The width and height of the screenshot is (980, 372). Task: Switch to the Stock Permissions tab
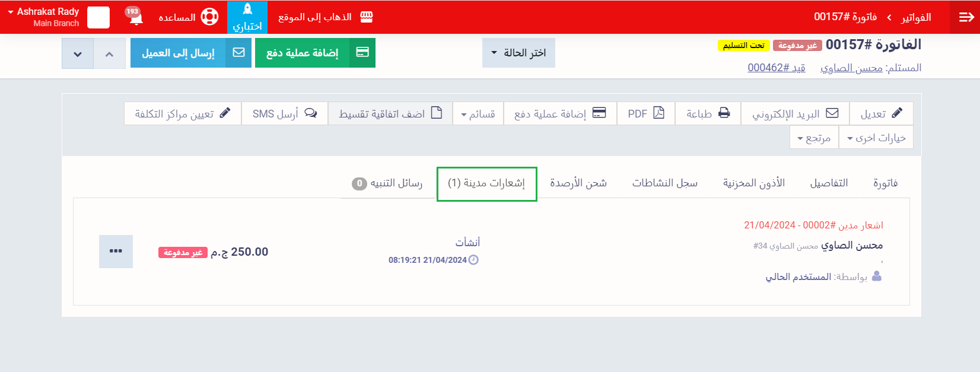[753, 183]
